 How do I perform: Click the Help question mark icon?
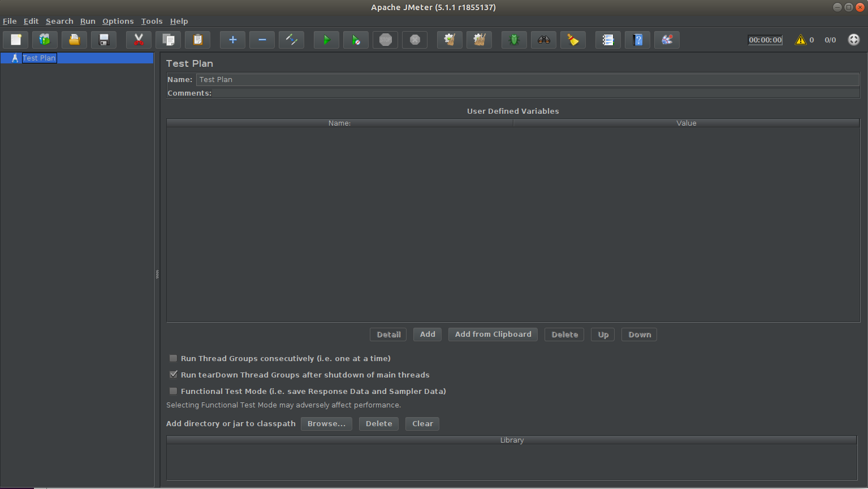pyautogui.click(x=638, y=40)
